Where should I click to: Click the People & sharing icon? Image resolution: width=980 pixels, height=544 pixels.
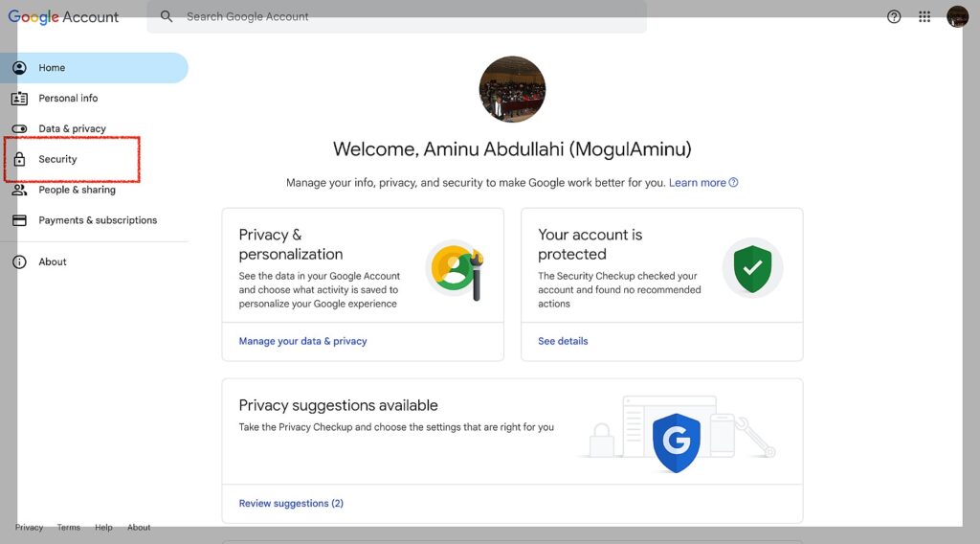(x=19, y=190)
